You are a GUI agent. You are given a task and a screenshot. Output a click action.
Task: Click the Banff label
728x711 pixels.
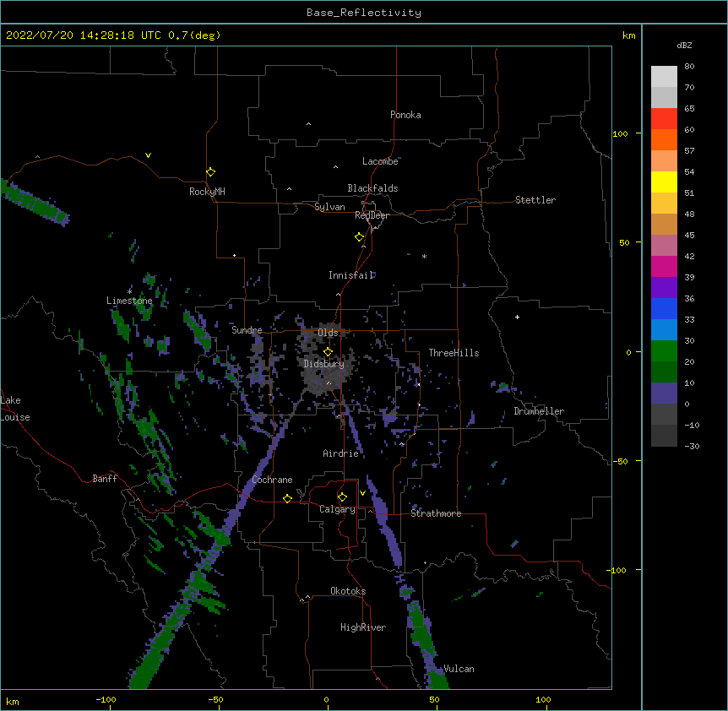pos(105,479)
